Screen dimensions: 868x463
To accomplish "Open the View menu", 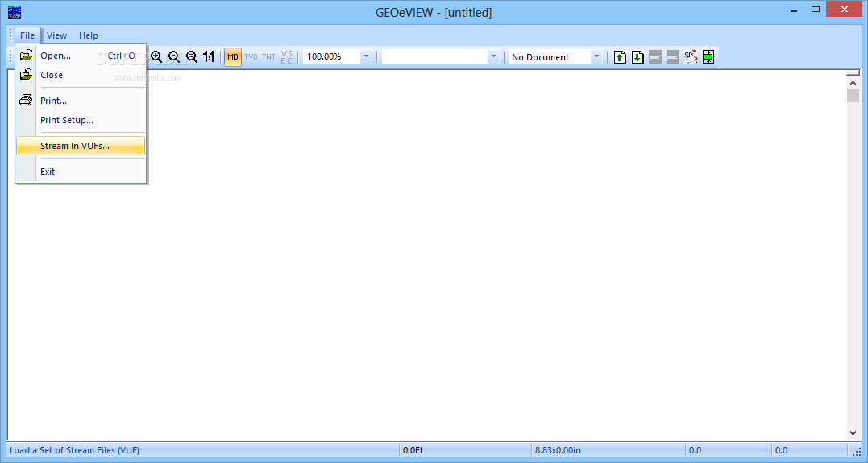I will point(56,35).
